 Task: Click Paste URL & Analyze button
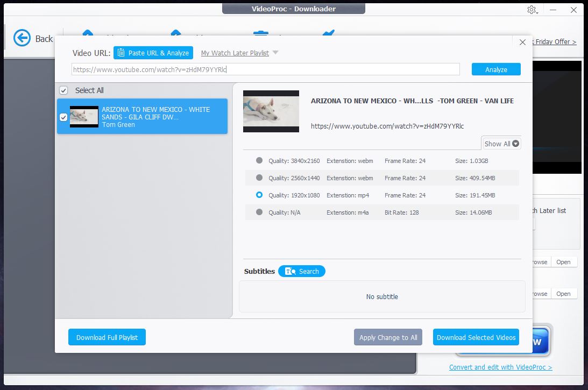coord(153,53)
